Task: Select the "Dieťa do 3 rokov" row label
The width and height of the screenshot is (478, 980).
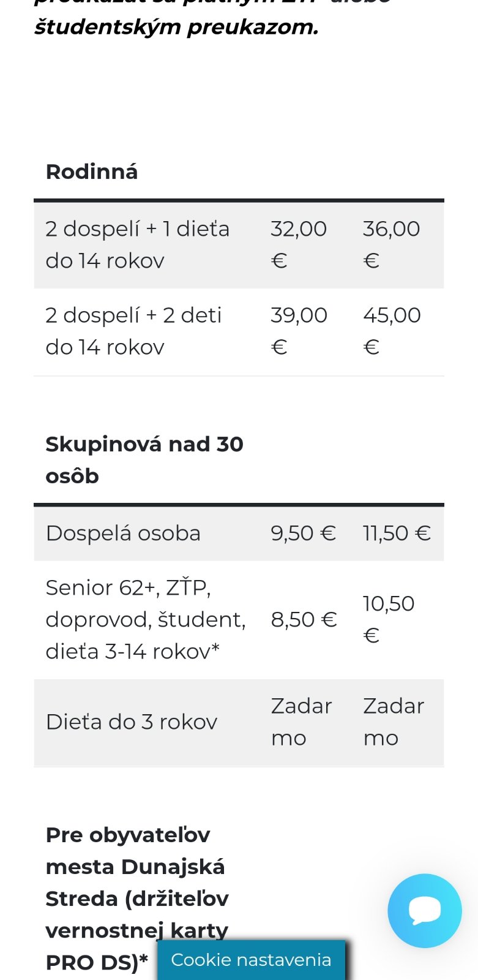Action: click(132, 722)
